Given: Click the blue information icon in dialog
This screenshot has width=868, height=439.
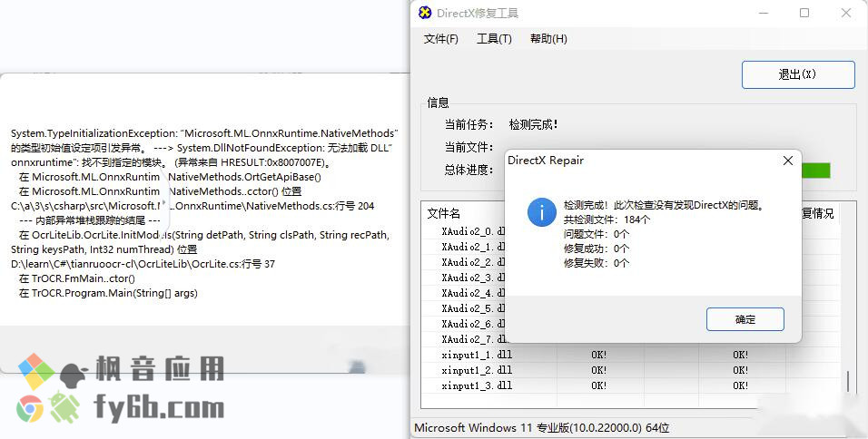Looking at the screenshot, I should 541,212.
